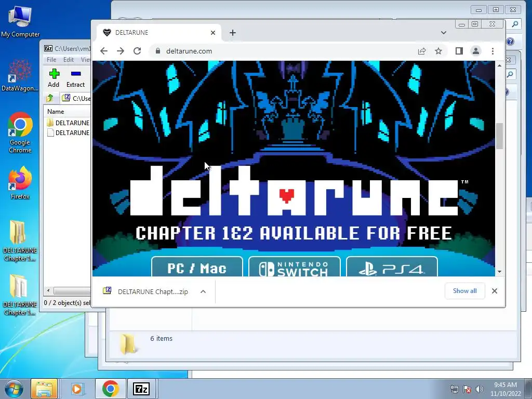Expand Chrome tab search chevron
532x399 pixels.
coord(444,33)
